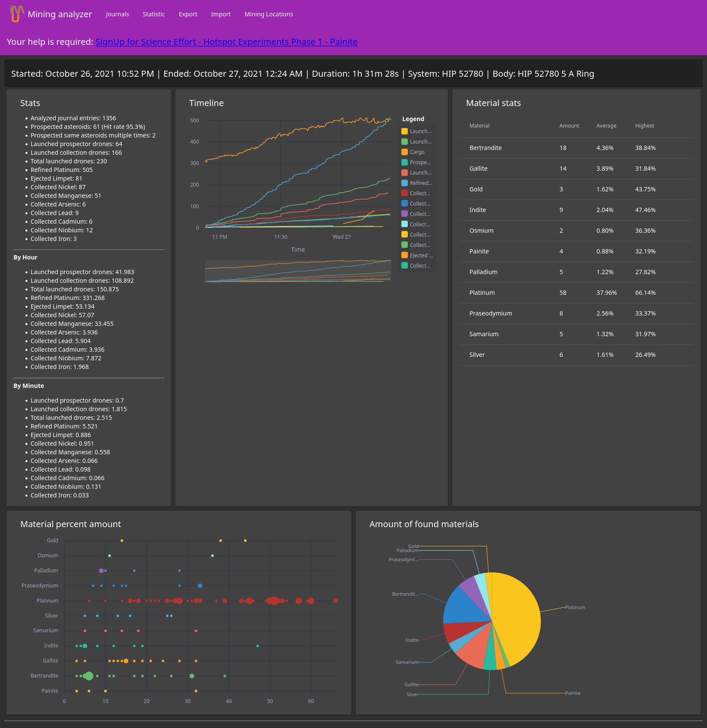
Task: Click the By Hour section heading
Action: point(25,257)
